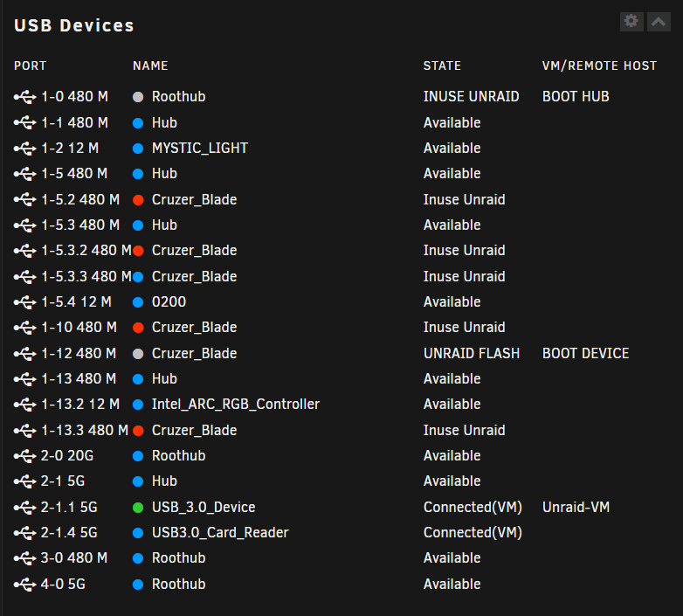
Task: Click USB icon for port 2-1.1 5G
Action: click(24, 508)
